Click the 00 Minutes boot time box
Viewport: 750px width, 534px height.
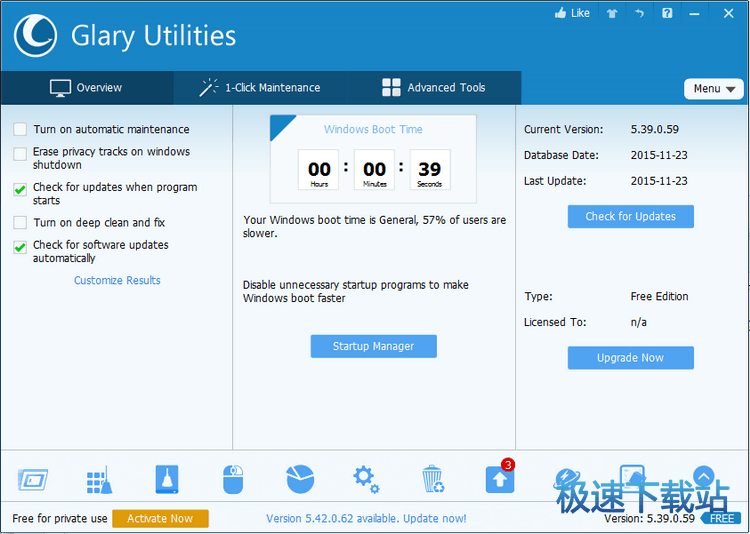tap(374, 170)
